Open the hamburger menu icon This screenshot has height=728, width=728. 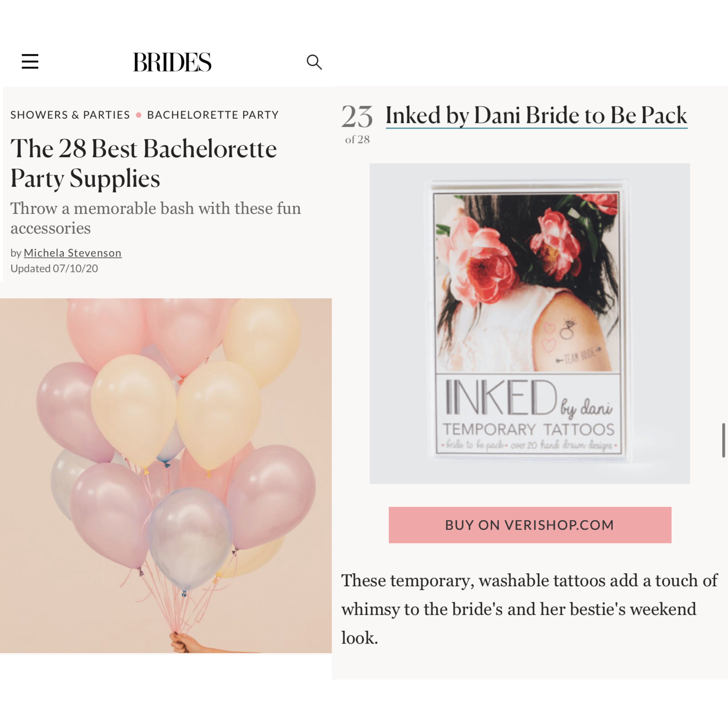tap(30, 61)
